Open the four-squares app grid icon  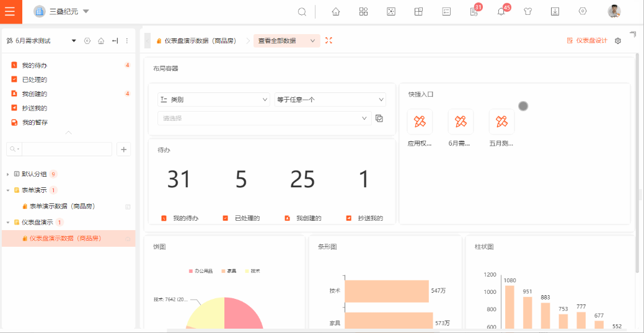(x=363, y=12)
